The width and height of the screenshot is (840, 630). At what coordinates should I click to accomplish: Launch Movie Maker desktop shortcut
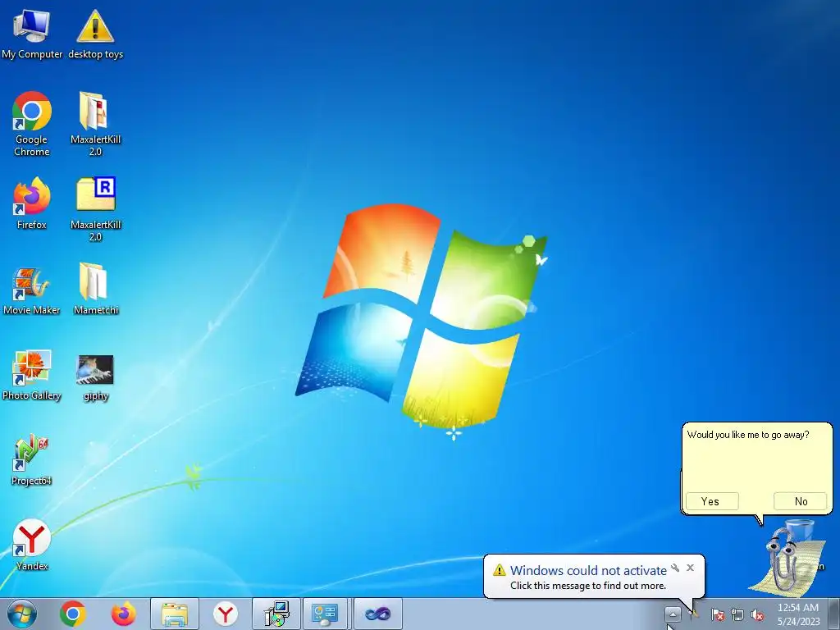(x=32, y=291)
